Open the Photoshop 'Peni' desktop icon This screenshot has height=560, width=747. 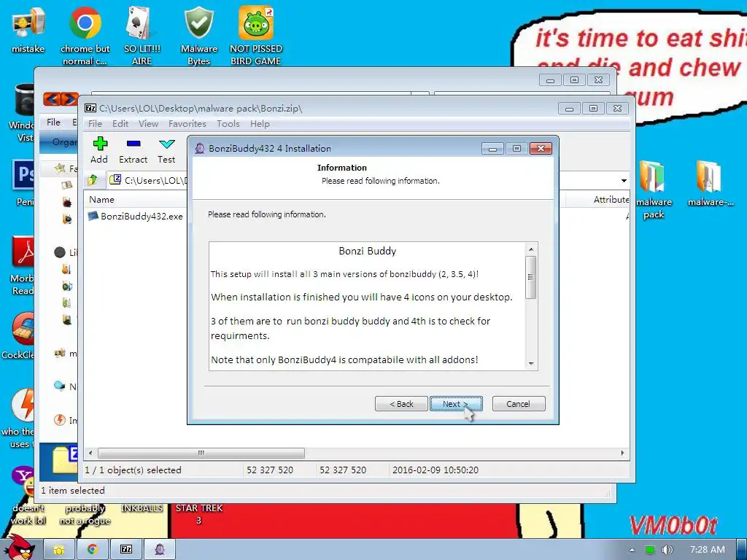(23, 183)
